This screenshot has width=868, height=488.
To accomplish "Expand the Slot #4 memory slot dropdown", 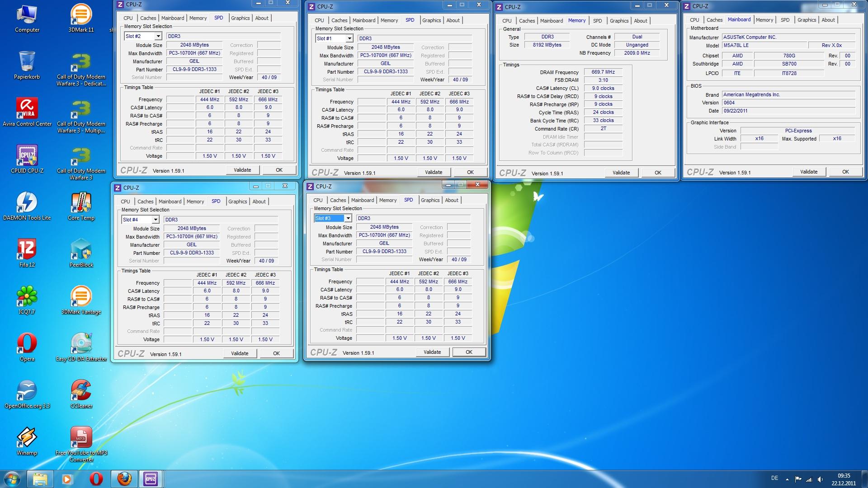I will 156,220.
